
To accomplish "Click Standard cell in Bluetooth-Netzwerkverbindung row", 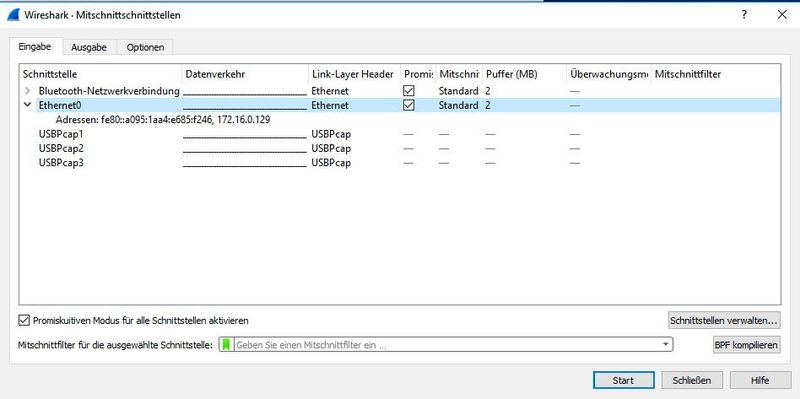I will [x=458, y=91].
